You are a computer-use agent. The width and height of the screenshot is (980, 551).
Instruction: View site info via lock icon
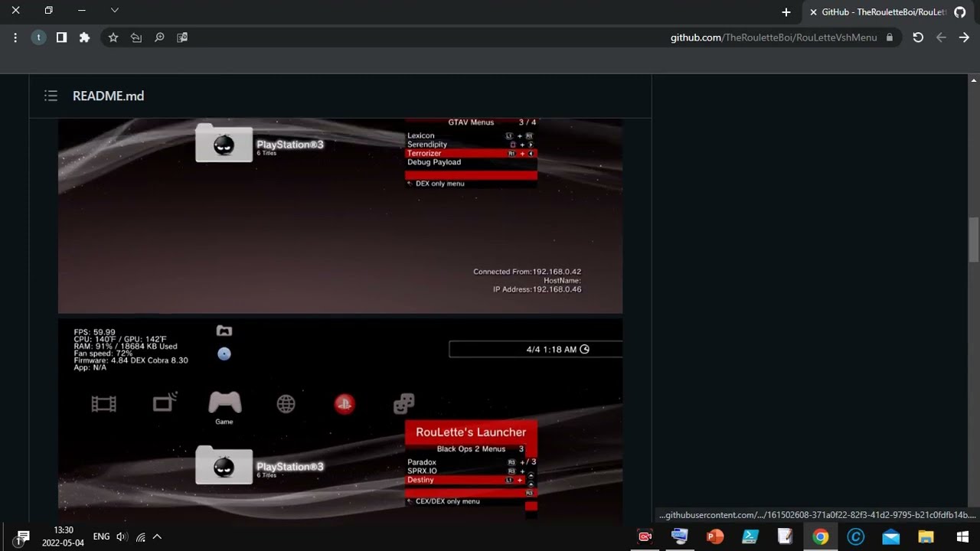tap(890, 37)
